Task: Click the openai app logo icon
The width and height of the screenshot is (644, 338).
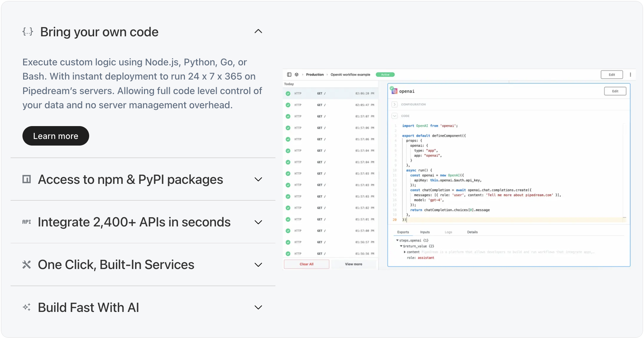Action: (x=394, y=91)
